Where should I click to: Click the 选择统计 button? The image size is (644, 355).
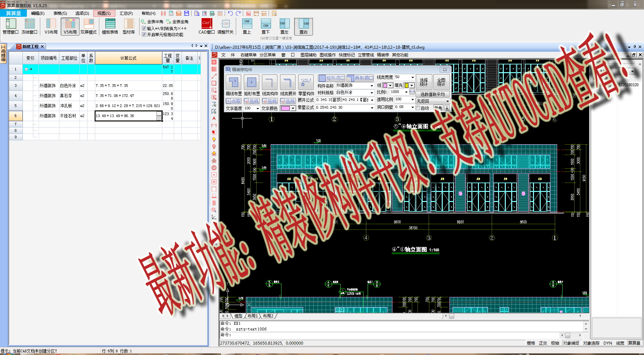[x=424, y=82]
